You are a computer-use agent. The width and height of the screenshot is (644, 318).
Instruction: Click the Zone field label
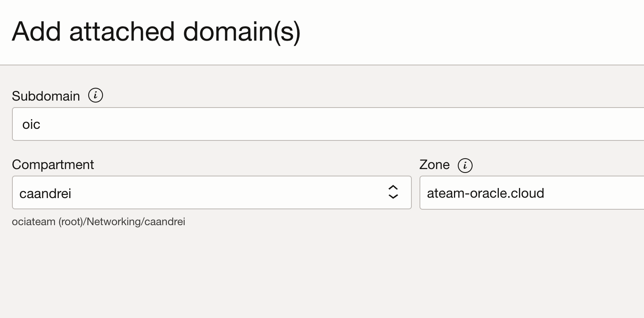click(x=434, y=164)
